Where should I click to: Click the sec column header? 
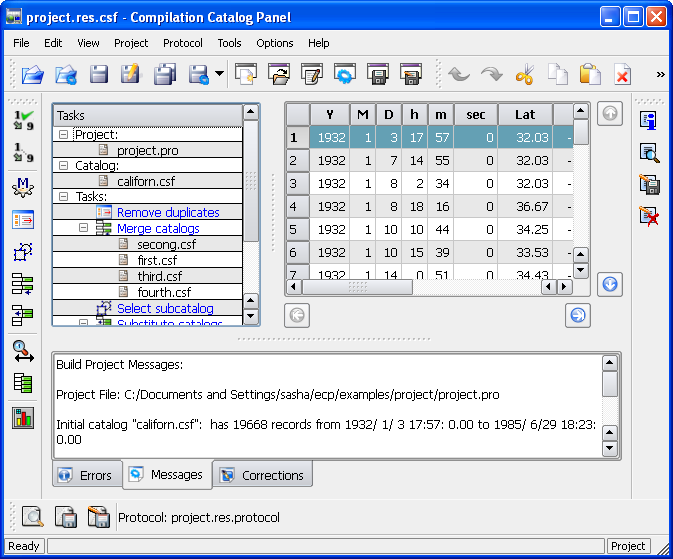click(476, 115)
